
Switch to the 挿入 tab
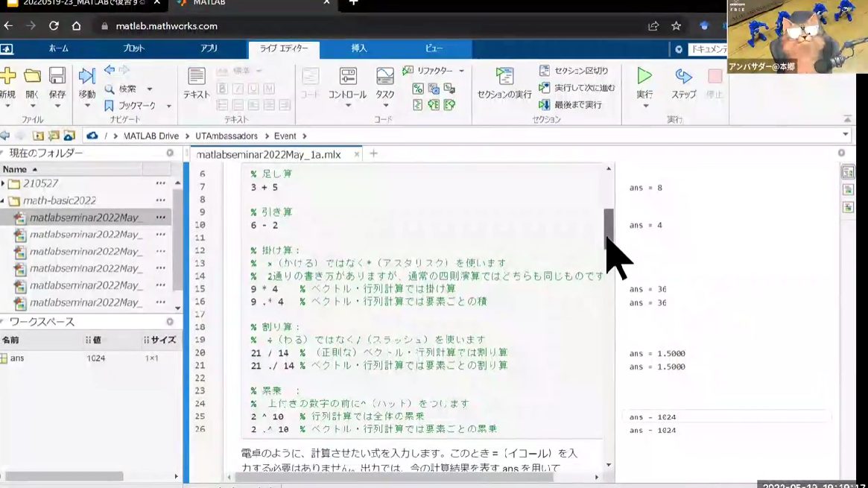pyautogui.click(x=359, y=48)
